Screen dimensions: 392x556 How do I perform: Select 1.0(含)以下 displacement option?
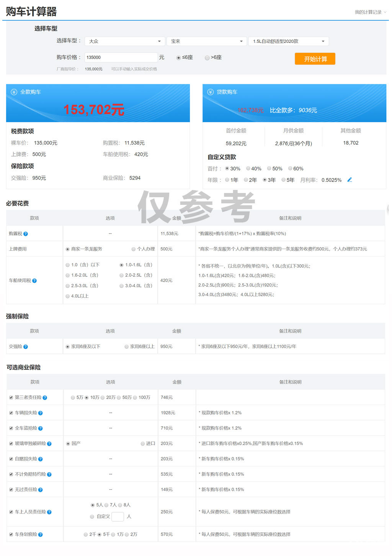[68, 265]
